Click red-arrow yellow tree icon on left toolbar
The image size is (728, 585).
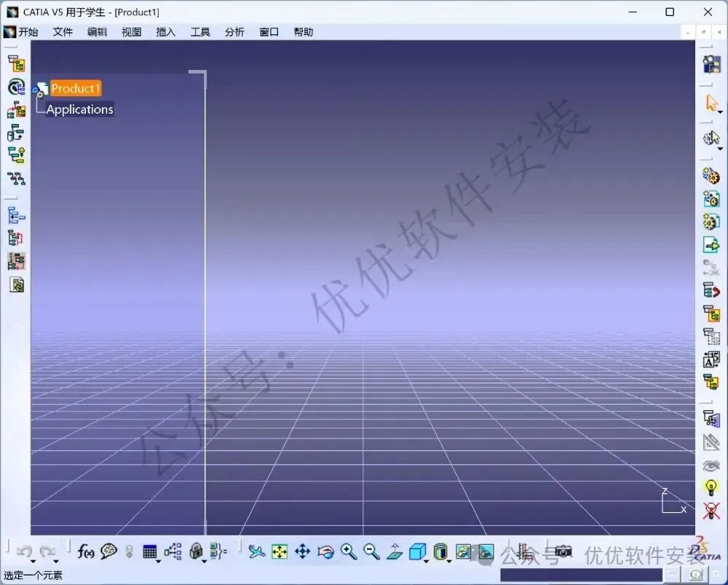click(x=16, y=110)
